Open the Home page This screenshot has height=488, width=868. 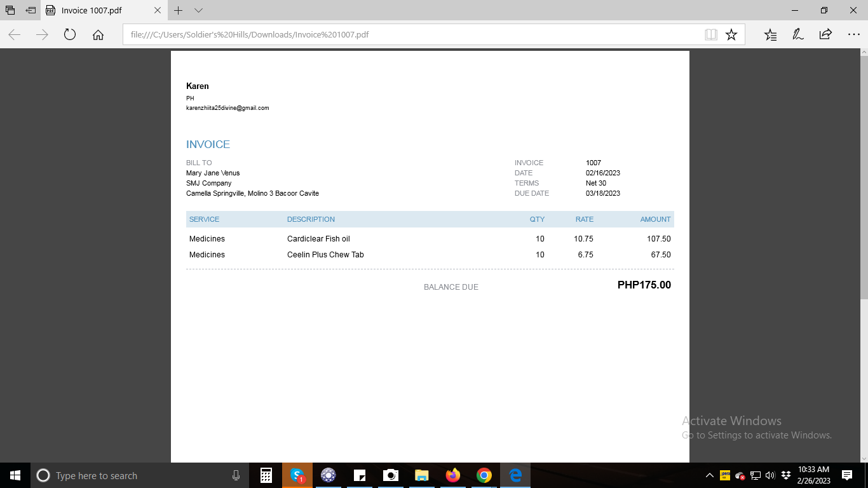pyautogui.click(x=98, y=35)
